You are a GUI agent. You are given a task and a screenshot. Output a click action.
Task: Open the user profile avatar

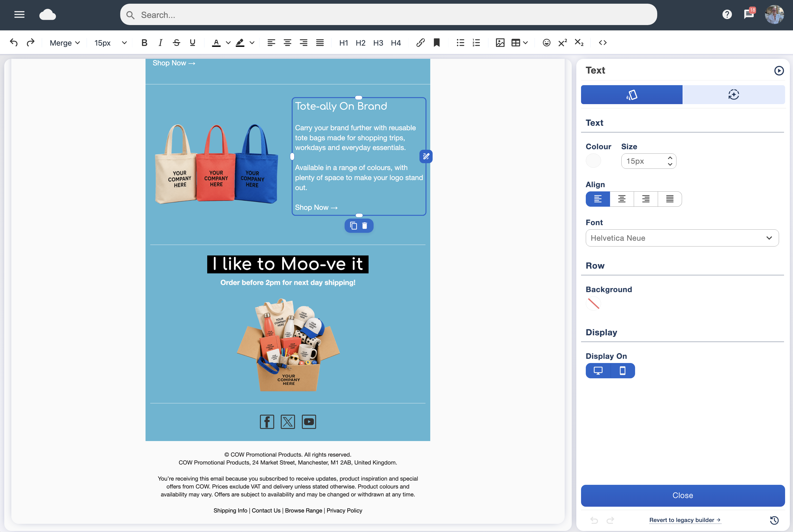pos(774,14)
